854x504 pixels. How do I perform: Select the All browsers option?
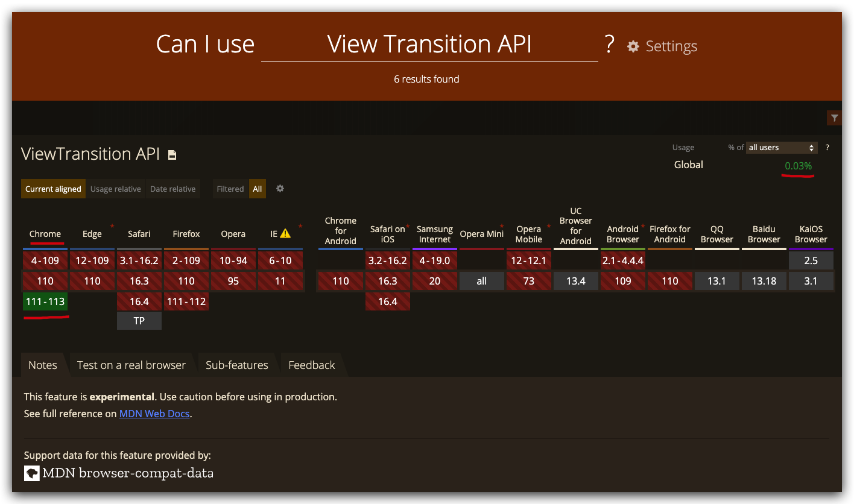[x=258, y=189]
